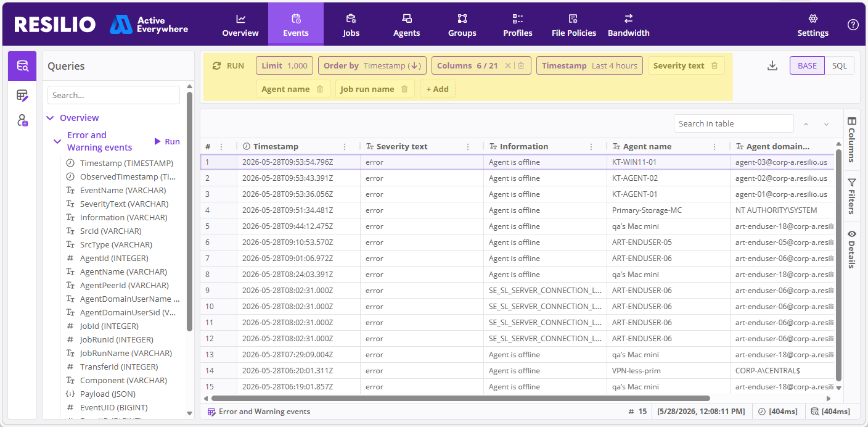Go to next search match arrow
868x427 pixels.
point(827,124)
